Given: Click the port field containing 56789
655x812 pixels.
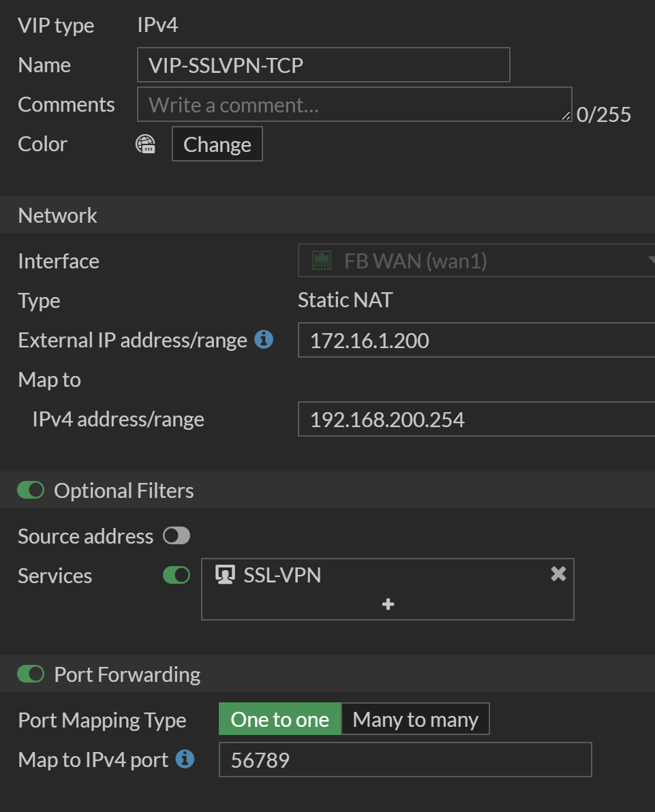Looking at the screenshot, I should [405, 760].
